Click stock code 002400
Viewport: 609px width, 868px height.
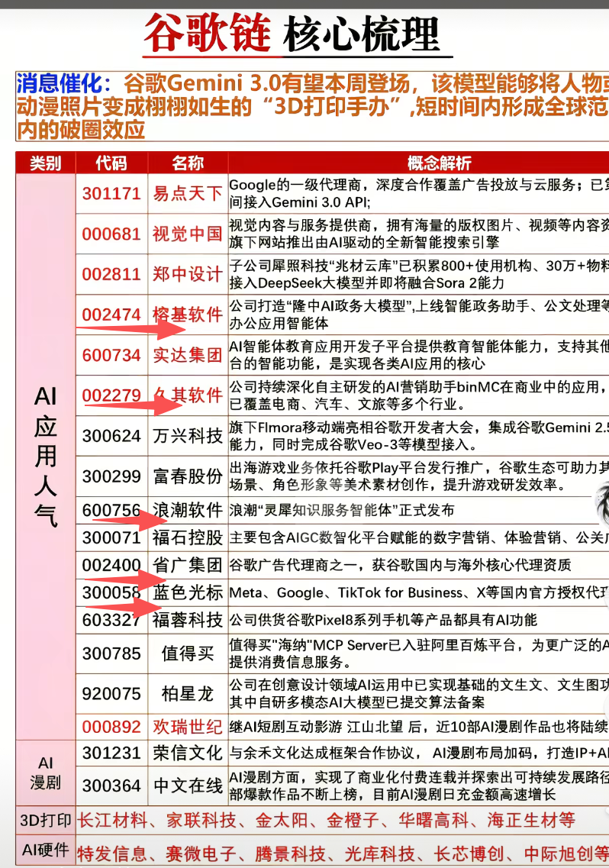(x=111, y=565)
